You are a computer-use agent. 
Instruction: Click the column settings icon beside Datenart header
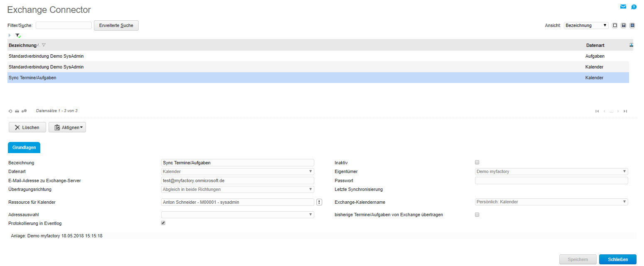click(x=632, y=45)
